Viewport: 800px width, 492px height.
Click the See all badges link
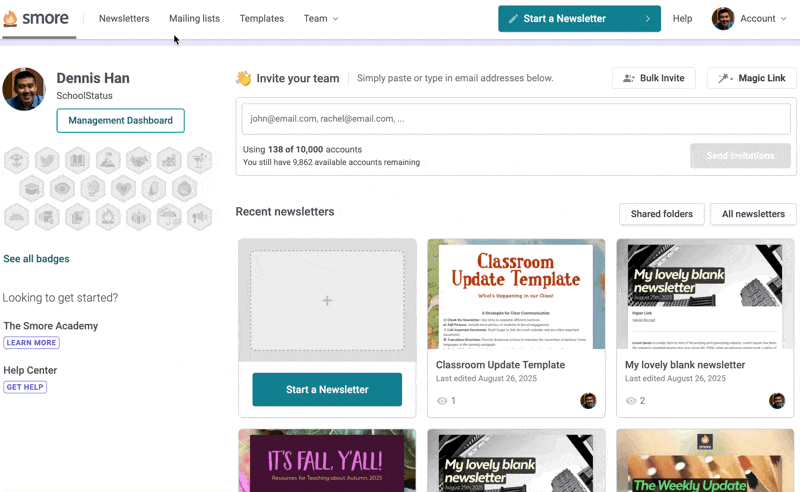36,259
